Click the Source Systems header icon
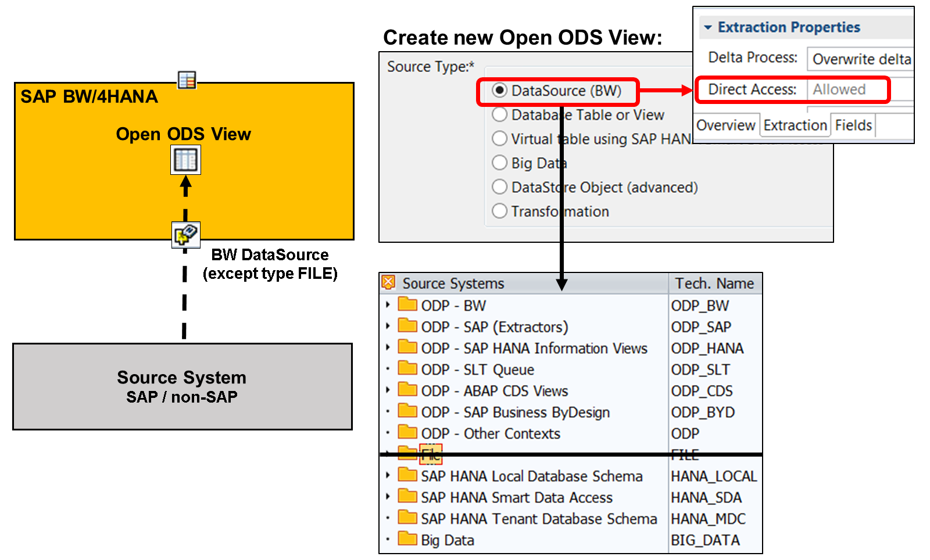Viewport: 930px width, 560px height. (389, 282)
